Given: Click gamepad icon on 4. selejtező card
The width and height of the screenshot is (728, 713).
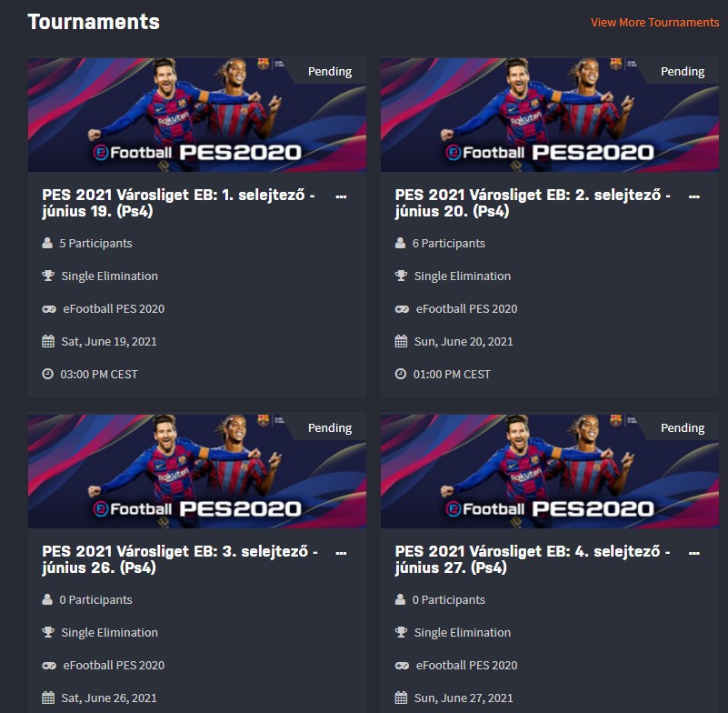Looking at the screenshot, I should (x=402, y=666).
